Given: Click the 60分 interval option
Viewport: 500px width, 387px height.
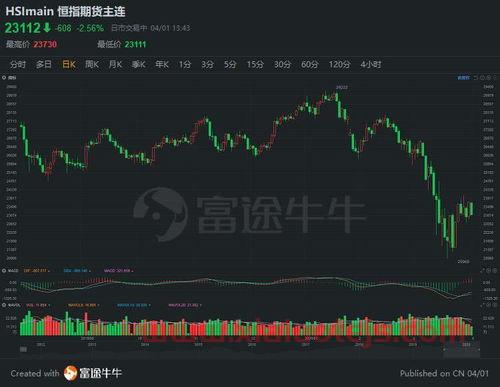Looking at the screenshot, I should coord(310,64).
